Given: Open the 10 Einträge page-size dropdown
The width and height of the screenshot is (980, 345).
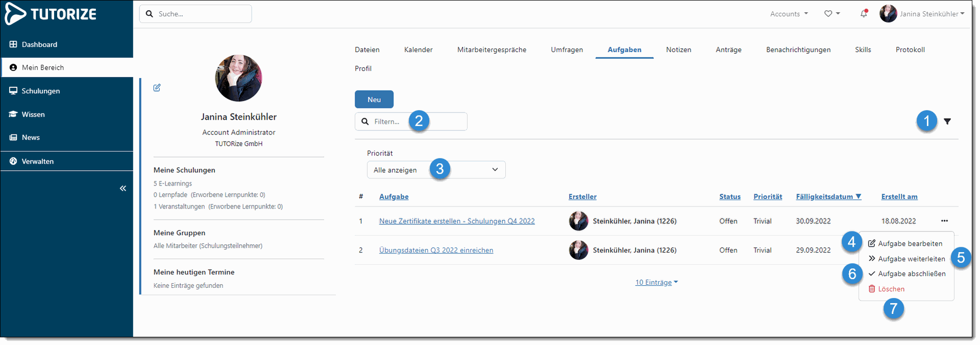Looking at the screenshot, I should [x=656, y=283].
